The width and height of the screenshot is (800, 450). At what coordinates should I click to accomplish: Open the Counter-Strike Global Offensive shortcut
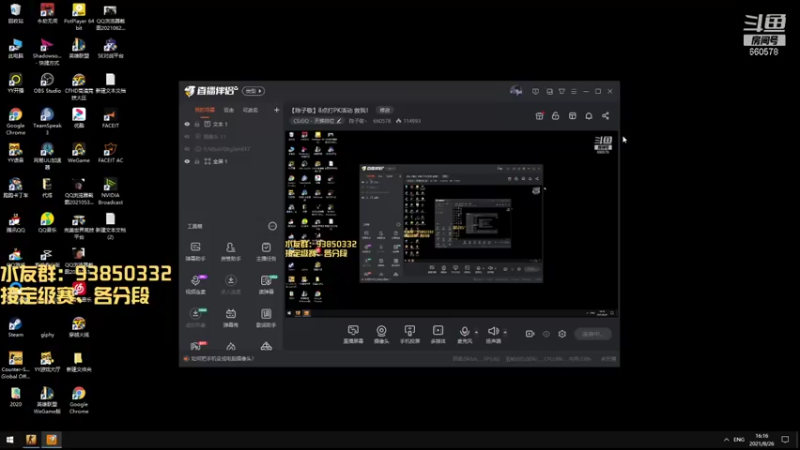pos(15,365)
